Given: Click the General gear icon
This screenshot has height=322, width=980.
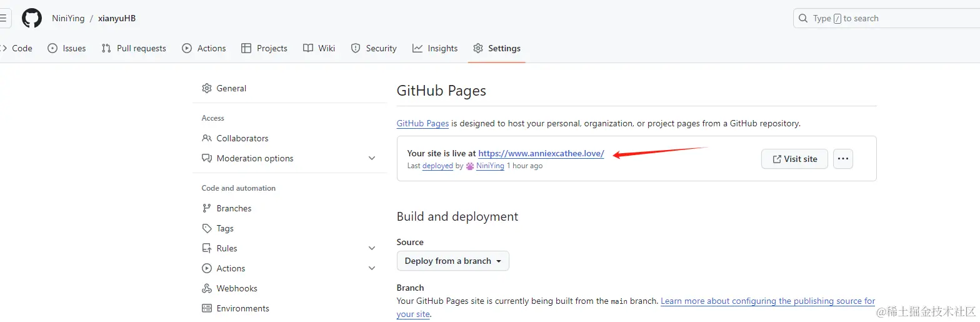Looking at the screenshot, I should (x=207, y=88).
